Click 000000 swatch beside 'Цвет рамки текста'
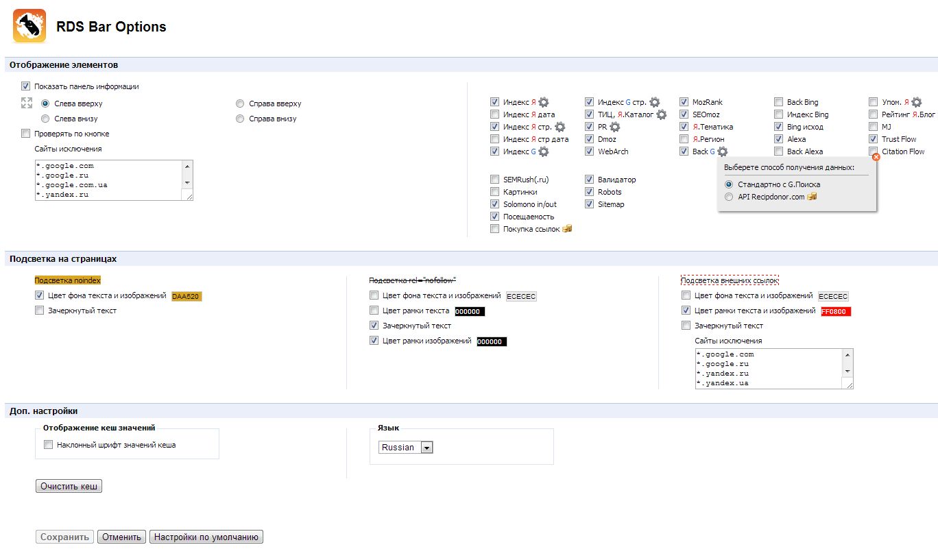The width and height of the screenshot is (938, 560). pyautogui.click(x=470, y=311)
